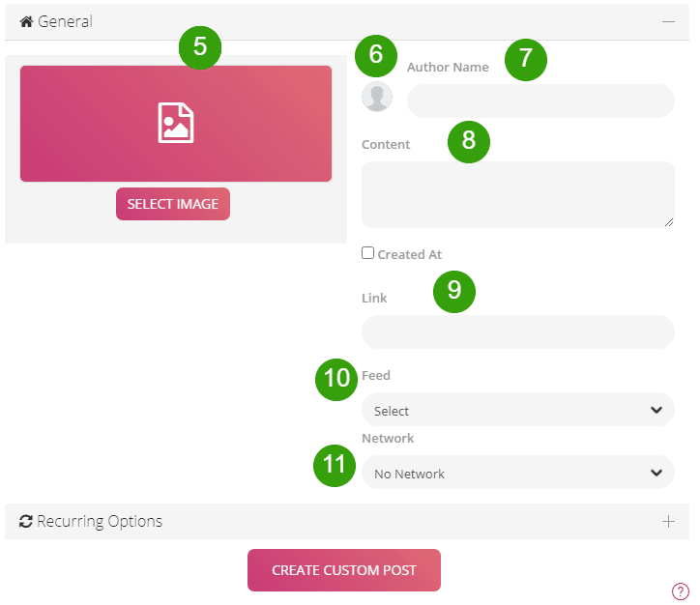Click the author avatar icon
The height and width of the screenshot is (605, 700).
pyautogui.click(x=377, y=97)
